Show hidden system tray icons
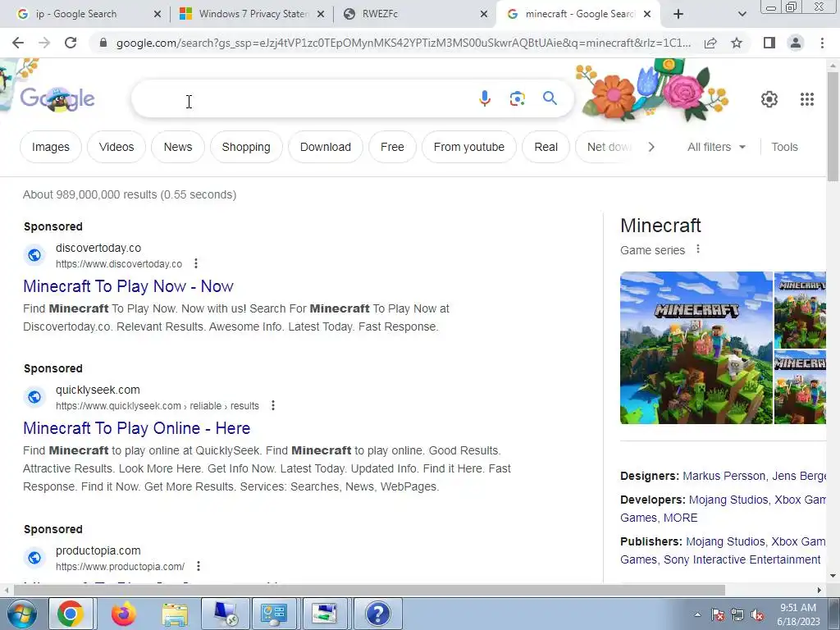 click(x=697, y=614)
